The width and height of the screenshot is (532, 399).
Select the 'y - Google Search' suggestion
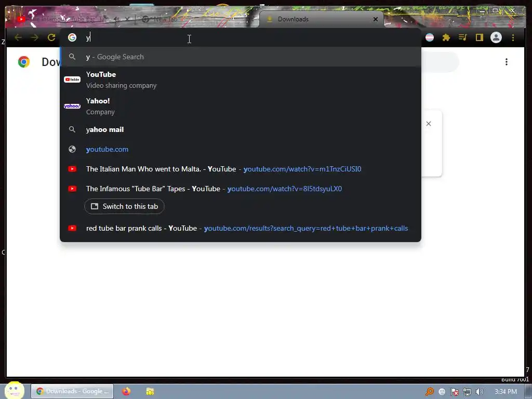pos(241,57)
